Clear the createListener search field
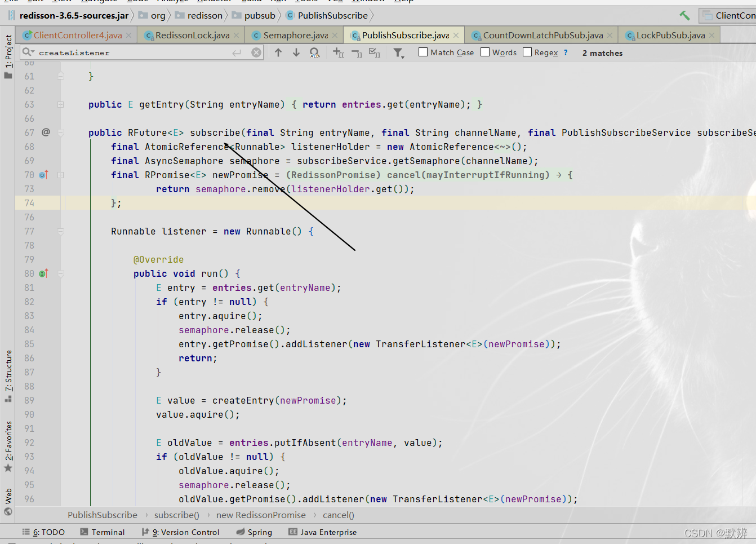The width and height of the screenshot is (756, 544). coord(256,52)
